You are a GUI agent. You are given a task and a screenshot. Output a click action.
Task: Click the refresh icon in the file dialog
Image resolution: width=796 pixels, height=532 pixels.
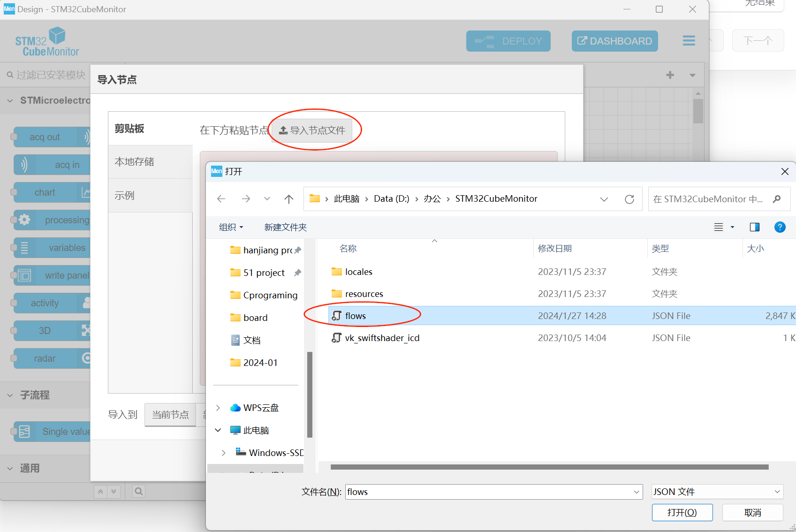(x=629, y=198)
